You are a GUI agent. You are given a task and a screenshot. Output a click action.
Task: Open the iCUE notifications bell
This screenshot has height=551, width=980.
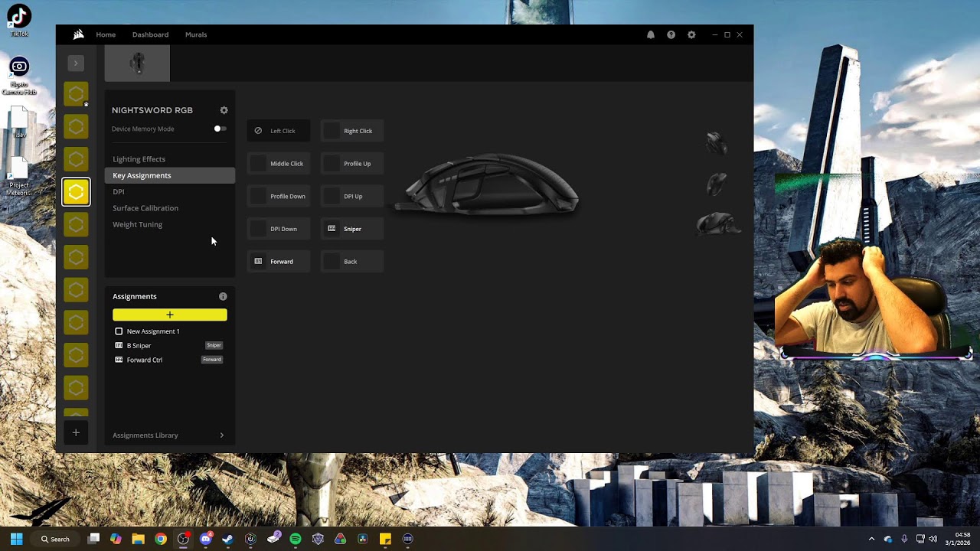pos(651,34)
